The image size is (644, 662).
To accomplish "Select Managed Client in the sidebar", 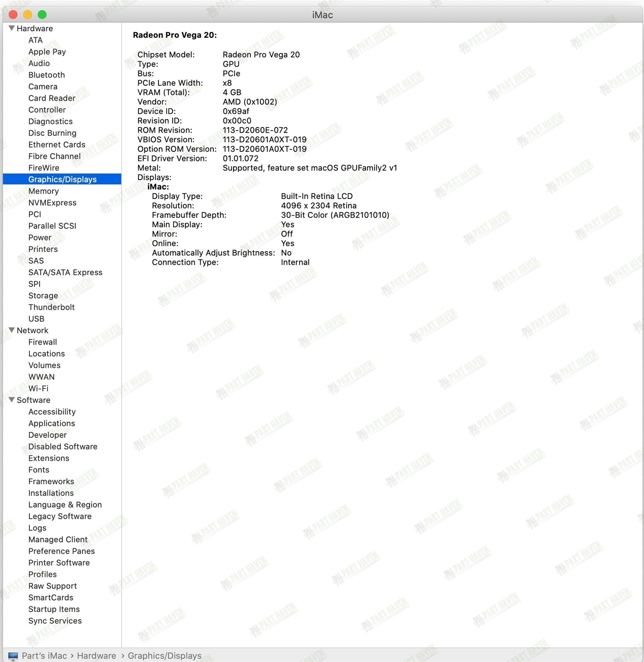I will point(58,540).
